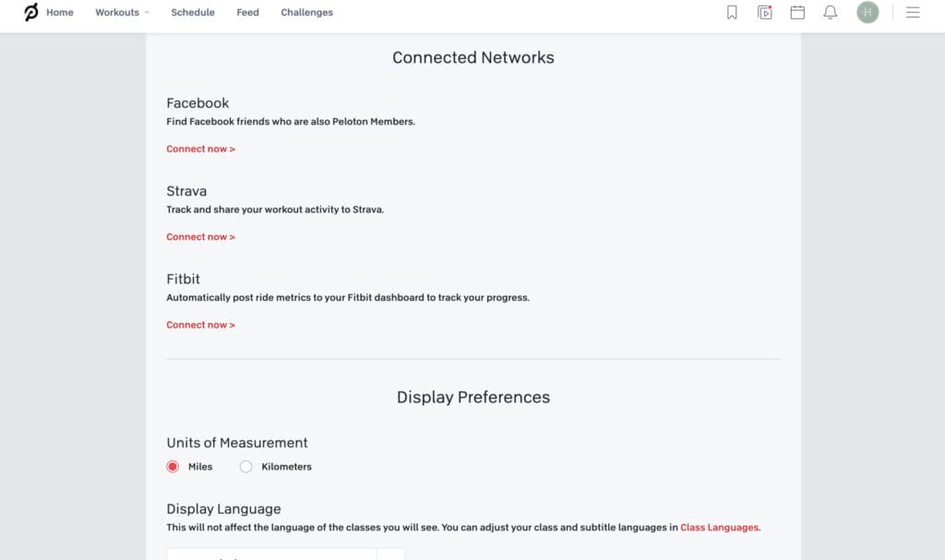Select the Kilometers radio button

click(x=245, y=467)
